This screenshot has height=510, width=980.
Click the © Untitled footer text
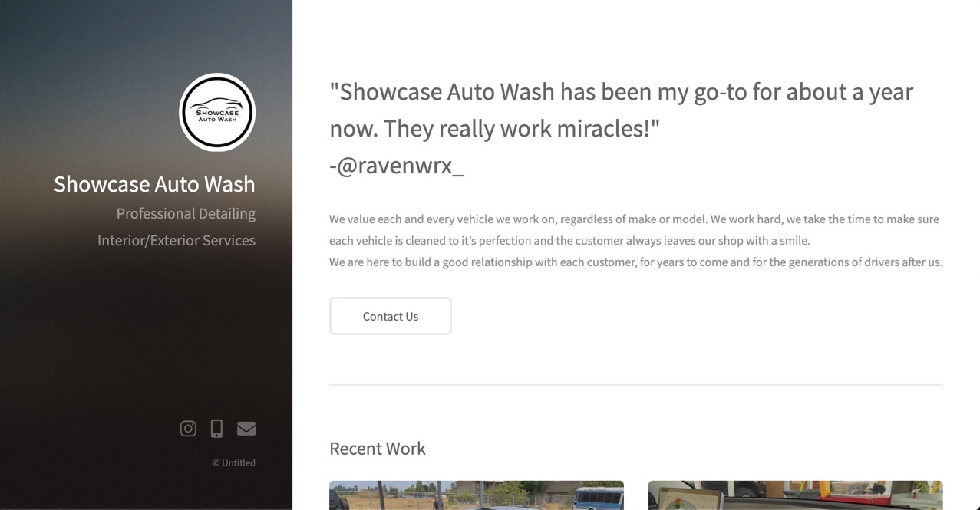234,462
